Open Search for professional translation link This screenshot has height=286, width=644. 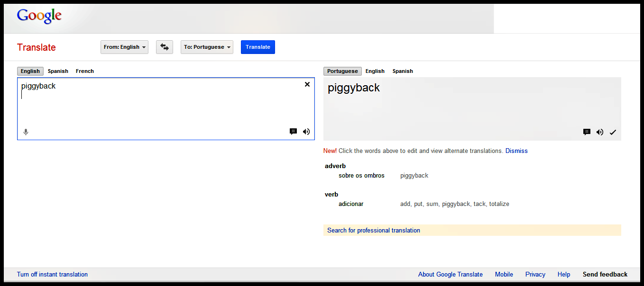click(374, 230)
